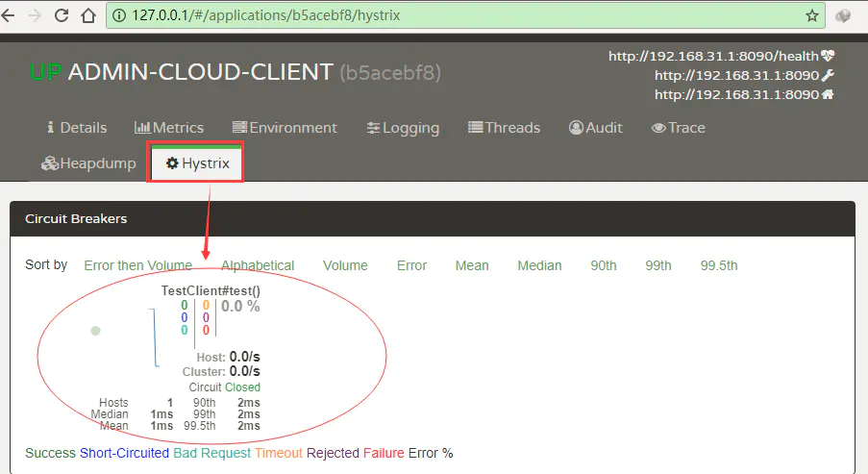Sort circuit breakers by Mean
The height and width of the screenshot is (474, 868).
(x=472, y=265)
